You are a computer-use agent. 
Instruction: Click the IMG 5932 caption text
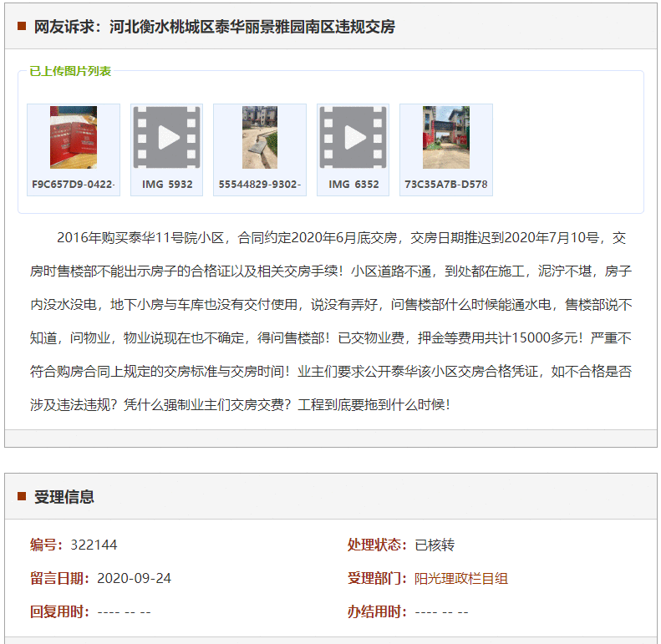166,184
